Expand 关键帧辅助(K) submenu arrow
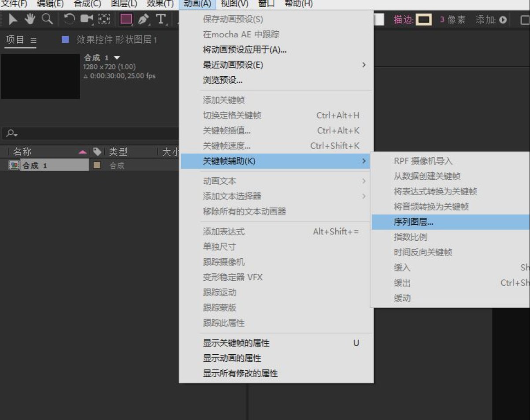This screenshot has height=420, width=530. coord(364,161)
